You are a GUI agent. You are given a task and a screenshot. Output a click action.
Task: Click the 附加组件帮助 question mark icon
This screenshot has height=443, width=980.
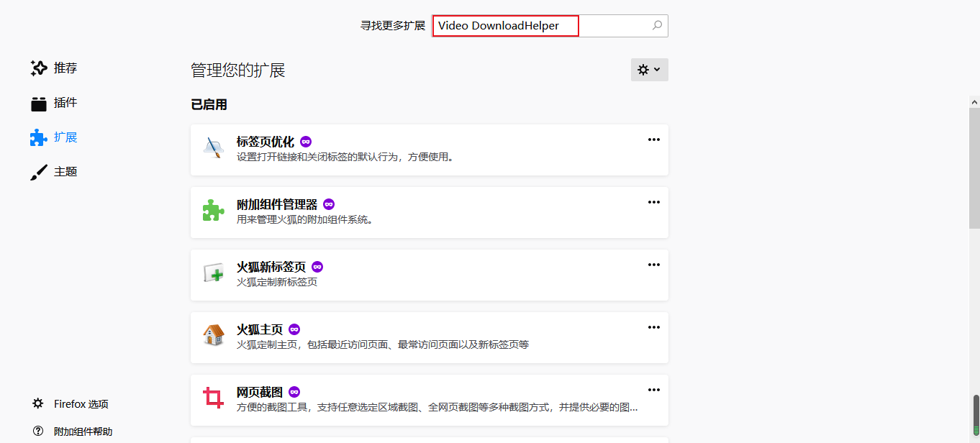click(x=38, y=431)
